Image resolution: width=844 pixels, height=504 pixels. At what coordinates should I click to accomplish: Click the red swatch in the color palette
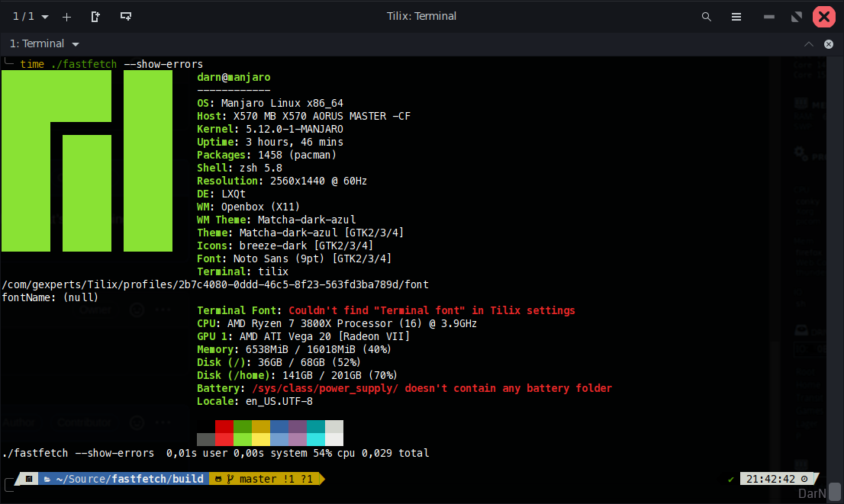pos(224,432)
